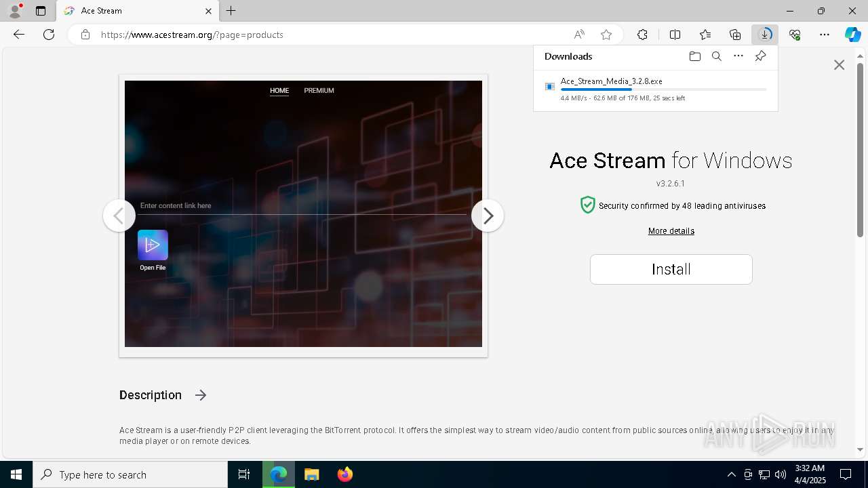Open the browser profile icon
The image size is (868, 488).
click(15, 11)
